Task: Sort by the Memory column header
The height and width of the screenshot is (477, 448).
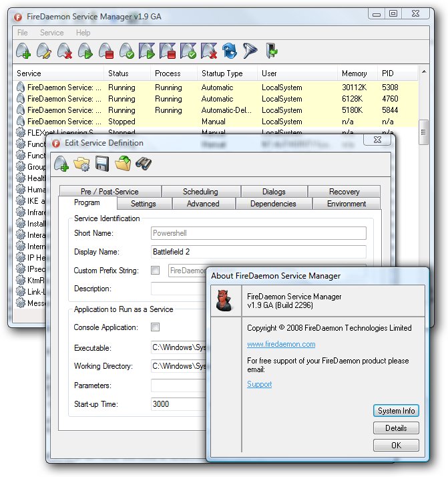Action: (357, 73)
